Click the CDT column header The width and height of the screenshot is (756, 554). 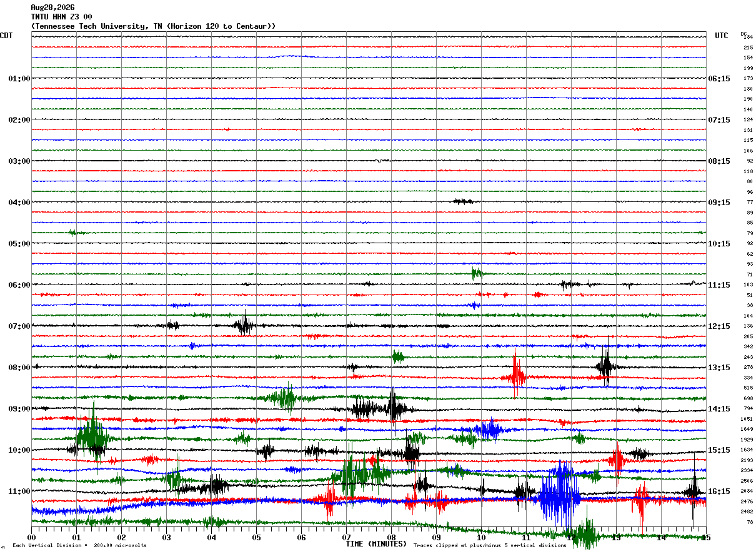click(x=6, y=36)
